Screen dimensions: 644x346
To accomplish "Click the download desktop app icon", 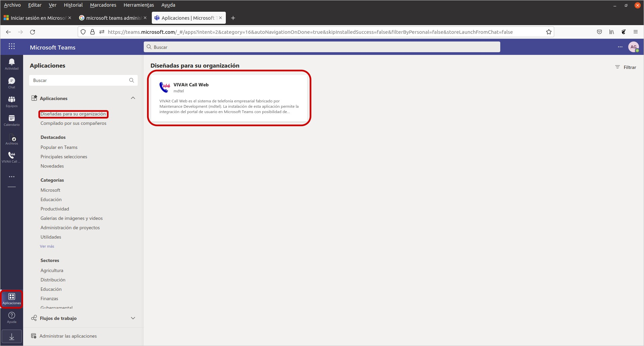I will [12, 337].
